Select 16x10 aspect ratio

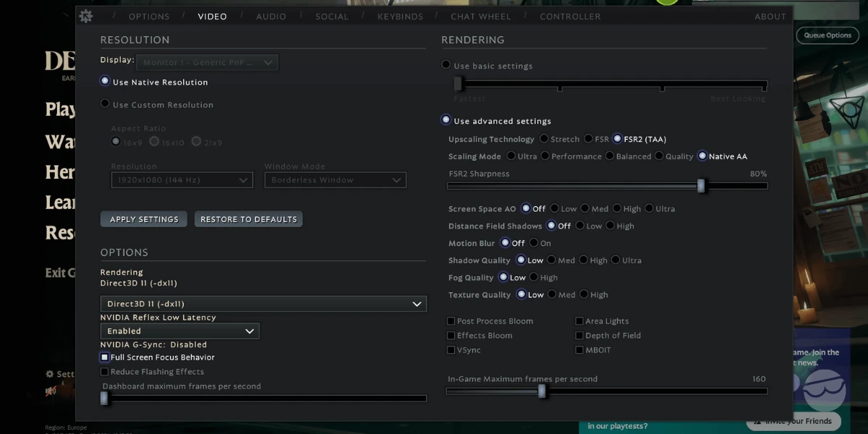click(x=167, y=142)
